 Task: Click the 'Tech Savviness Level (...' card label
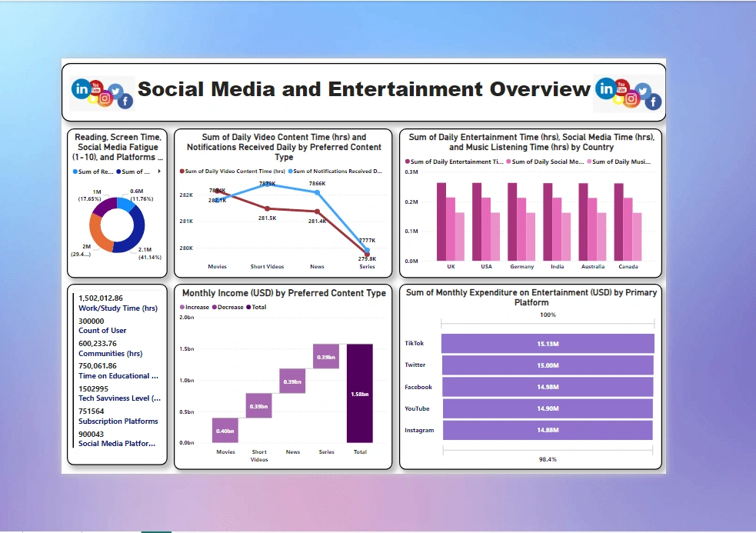pos(119,398)
